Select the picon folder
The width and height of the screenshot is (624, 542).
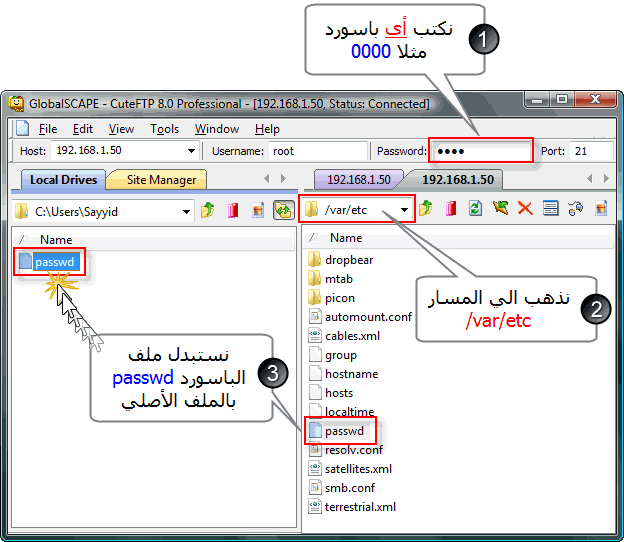tap(332, 298)
